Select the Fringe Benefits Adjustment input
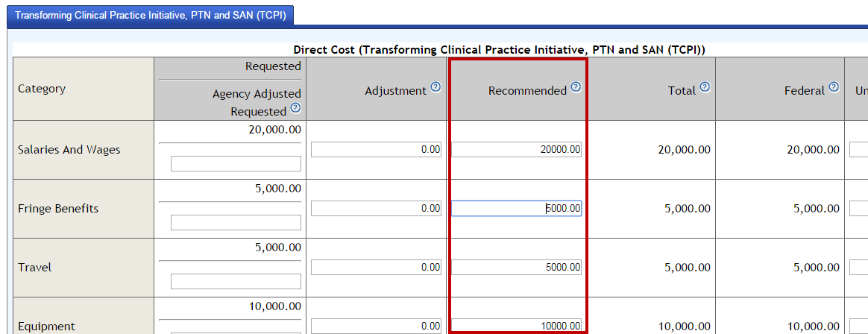 coord(377,209)
